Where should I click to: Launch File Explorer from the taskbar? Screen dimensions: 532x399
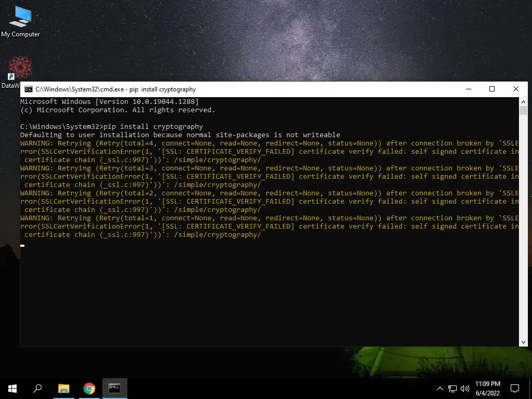[64, 389]
